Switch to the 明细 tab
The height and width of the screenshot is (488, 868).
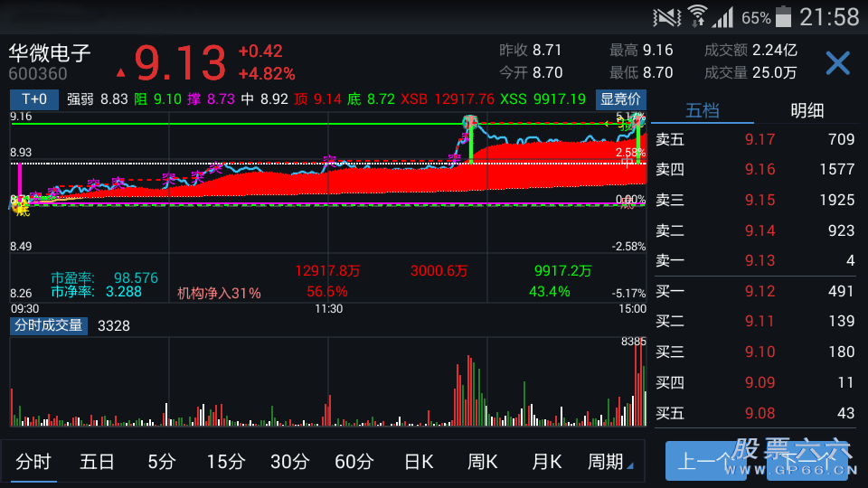[807, 110]
